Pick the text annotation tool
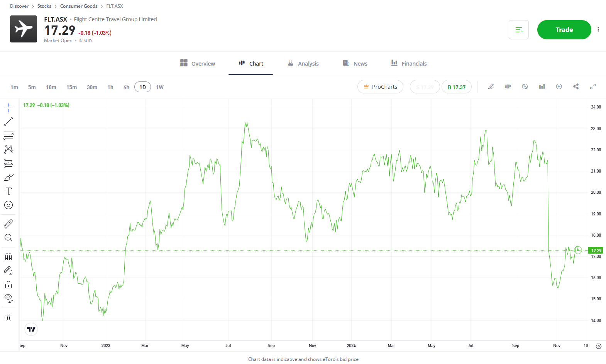This screenshot has height=364, width=606. coord(8,191)
